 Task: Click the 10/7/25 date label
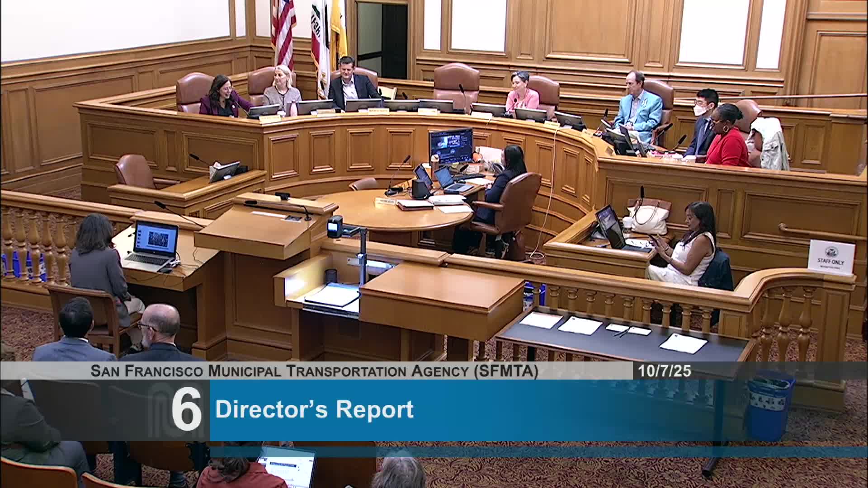tap(664, 371)
